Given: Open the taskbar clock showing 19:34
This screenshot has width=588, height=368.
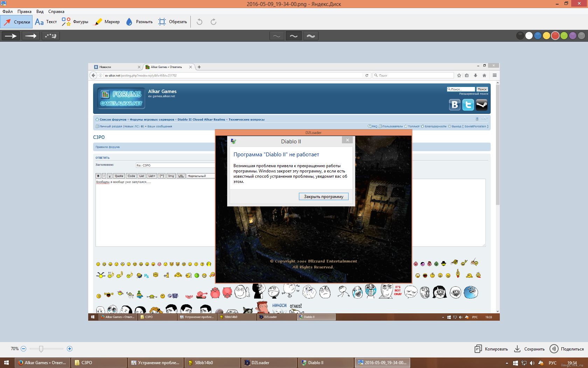Looking at the screenshot, I should [572, 363].
